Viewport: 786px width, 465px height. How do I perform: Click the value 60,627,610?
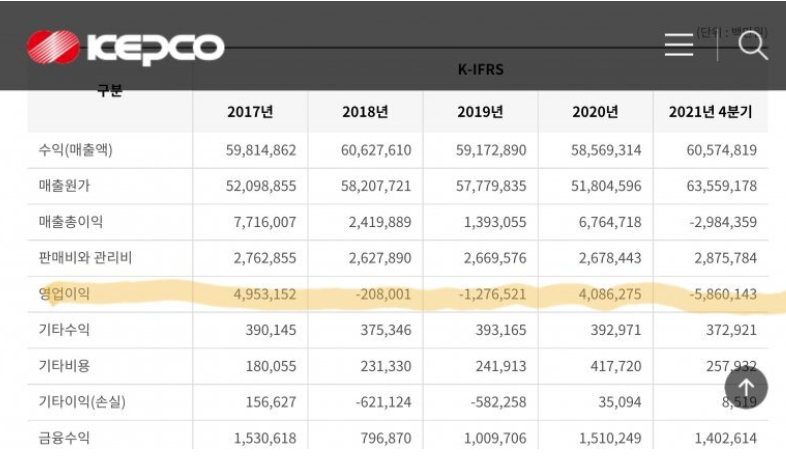click(376, 150)
